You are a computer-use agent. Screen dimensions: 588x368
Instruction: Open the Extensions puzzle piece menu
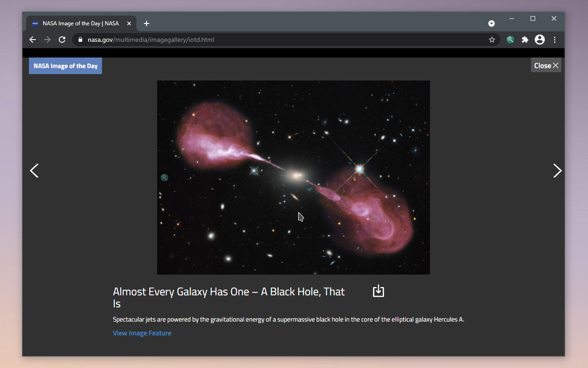[x=525, y=40]
